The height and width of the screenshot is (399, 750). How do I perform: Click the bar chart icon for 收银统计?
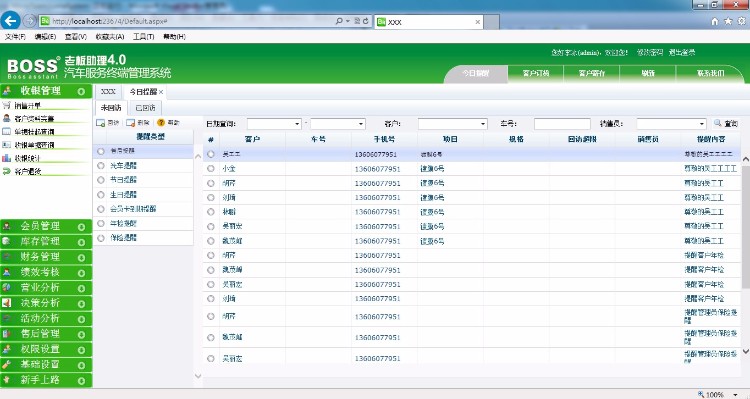click(6, 158)
